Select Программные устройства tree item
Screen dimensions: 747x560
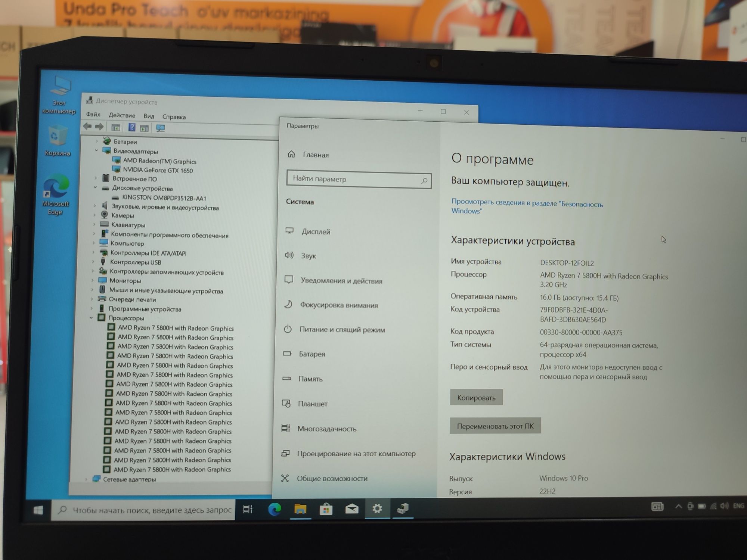pos(145,309)
